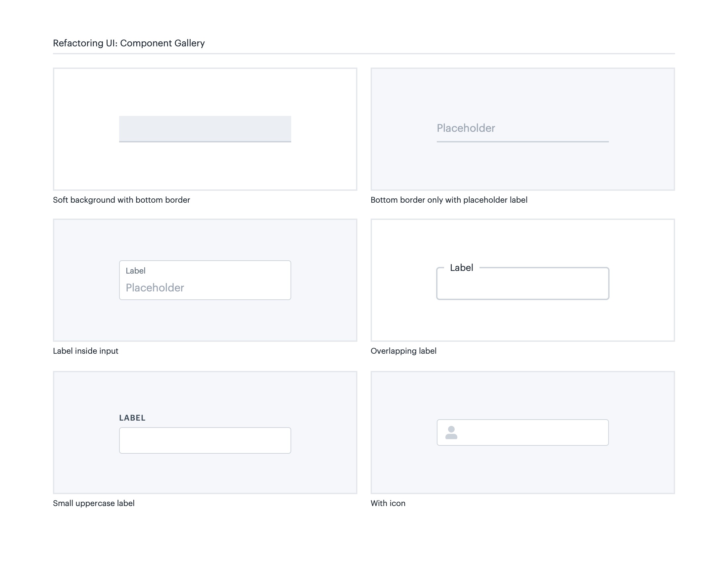Click the Placeholder text below the small Label
This screenshot has width=728, height=563.
155,287
